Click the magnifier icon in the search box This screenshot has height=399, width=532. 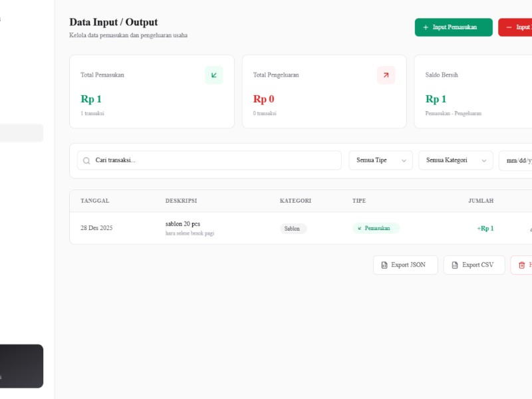coord(86,160)
